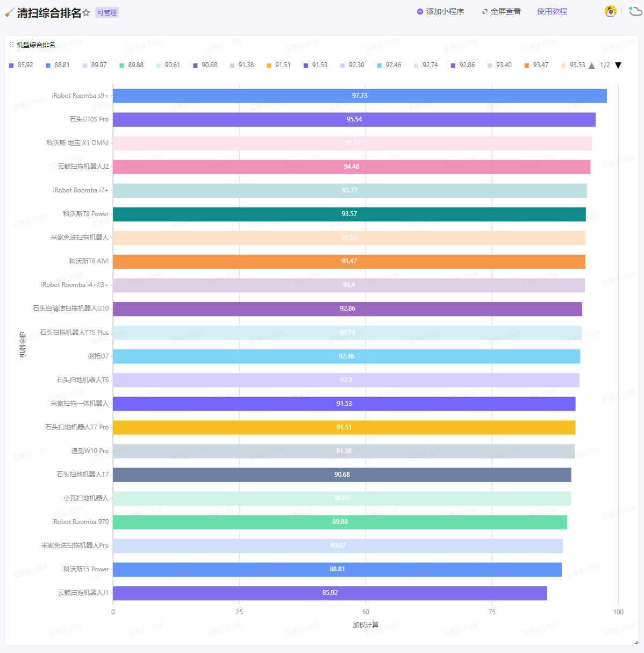Hide the 89.07 legend series
The height and width of the screenshot is (653, 644).
tap(95, 65)
